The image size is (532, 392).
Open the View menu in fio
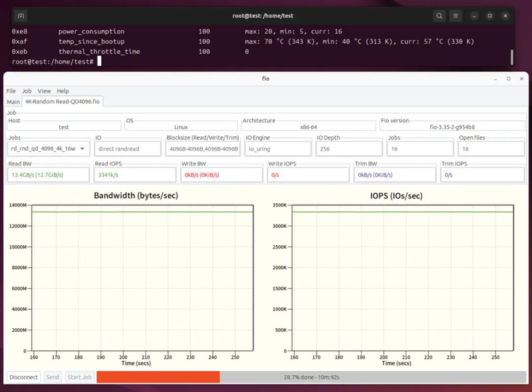[44, 91]
